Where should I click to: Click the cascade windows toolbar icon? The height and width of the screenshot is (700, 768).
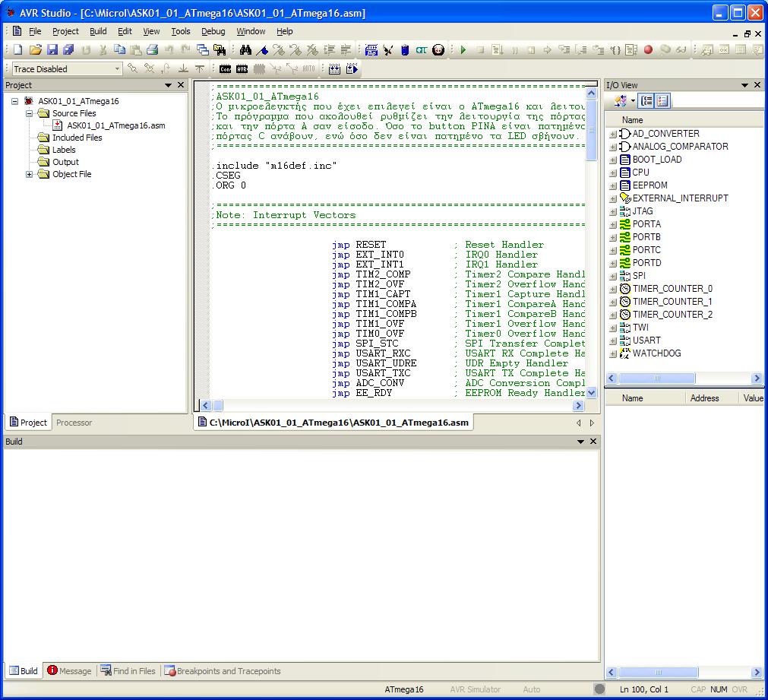pos(202,50)
